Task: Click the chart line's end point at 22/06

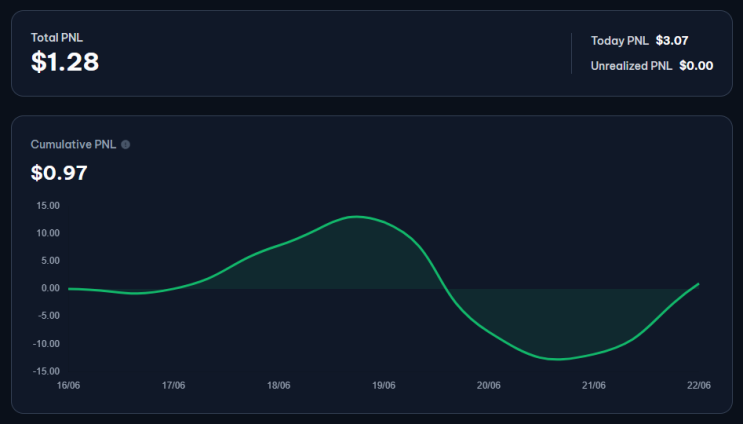Action: click(698, 284)
